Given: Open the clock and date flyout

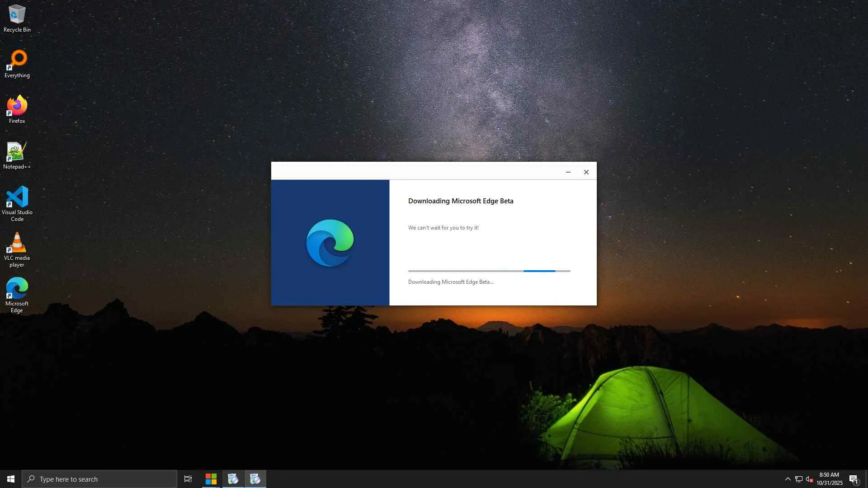Looking at the screenshot, I should [x=829, y=479].
